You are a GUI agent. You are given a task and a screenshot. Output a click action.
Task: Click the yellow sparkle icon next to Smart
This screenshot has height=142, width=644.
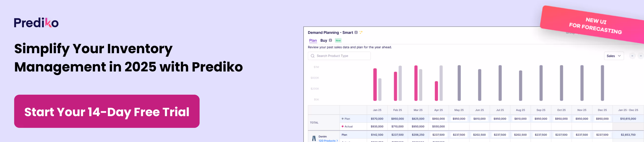361,32
